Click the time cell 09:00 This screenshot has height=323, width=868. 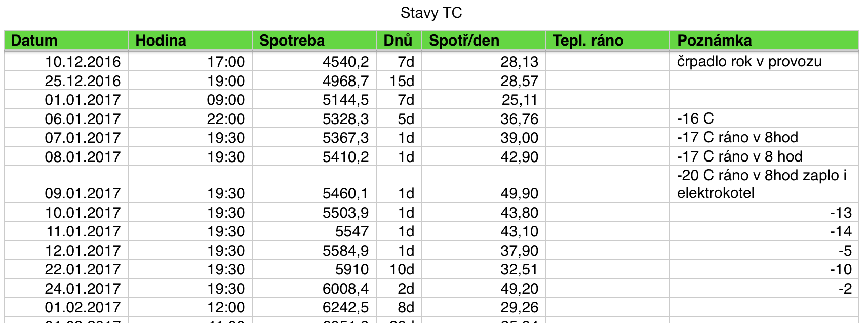pyautogui.click(x=225, y=100)
